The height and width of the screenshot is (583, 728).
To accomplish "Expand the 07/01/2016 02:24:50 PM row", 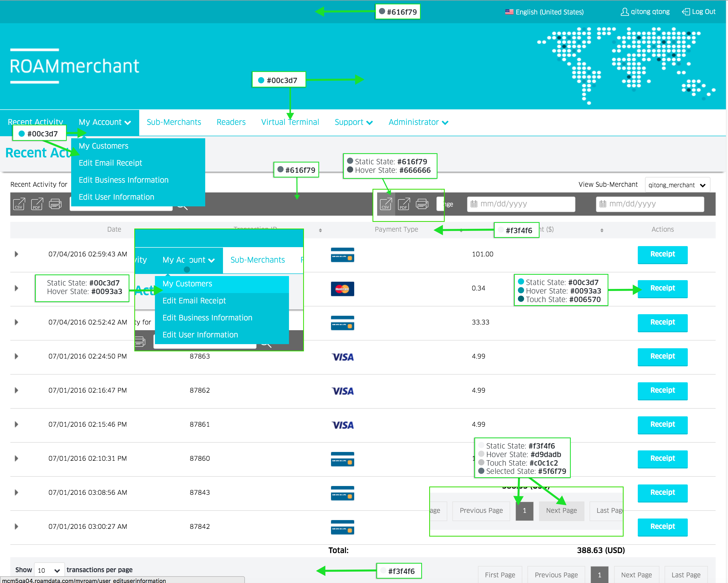I will click(x=16, y=356).
